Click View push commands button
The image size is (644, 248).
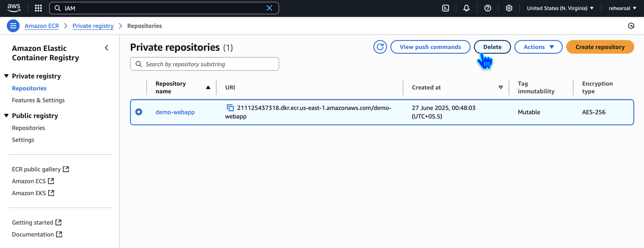tap(430, 47)
